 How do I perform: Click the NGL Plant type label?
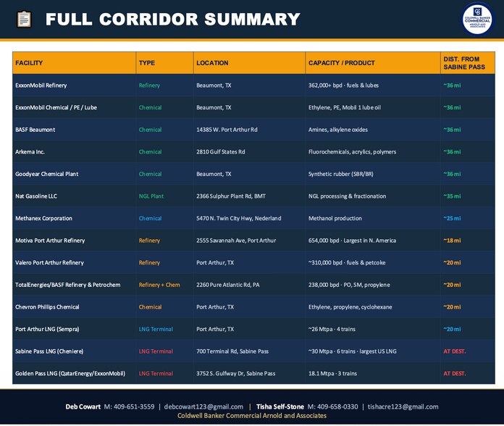pos(151,196)
